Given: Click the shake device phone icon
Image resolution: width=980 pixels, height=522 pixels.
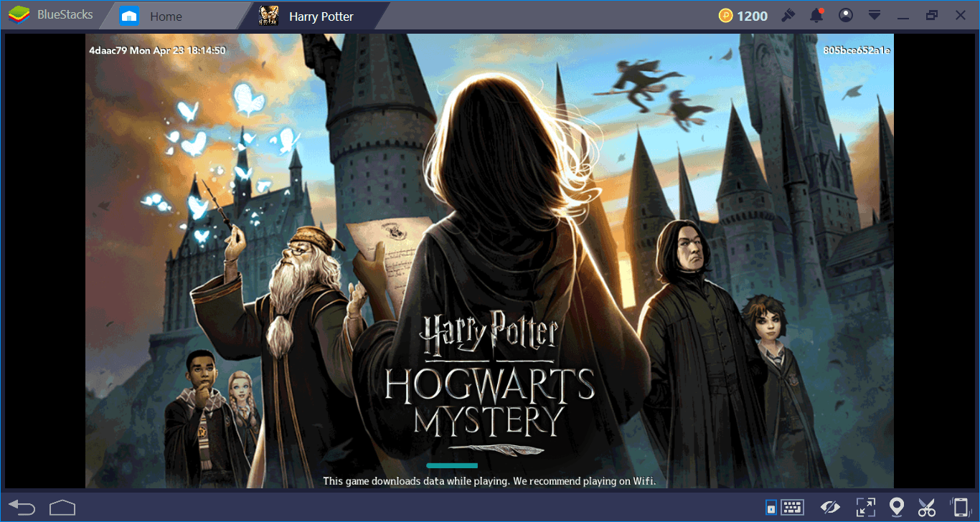Looking at the screenshot, I should pos(959,508).
